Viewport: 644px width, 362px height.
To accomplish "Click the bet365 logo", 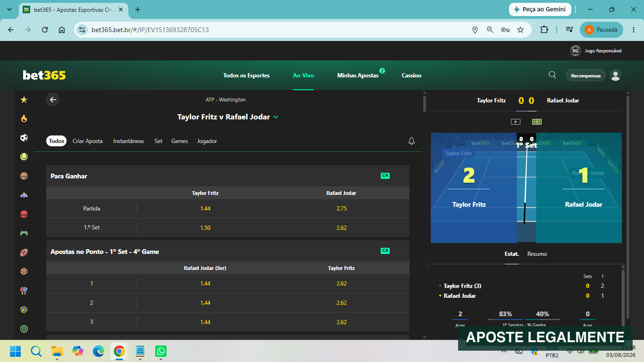I will pos(44,75).
